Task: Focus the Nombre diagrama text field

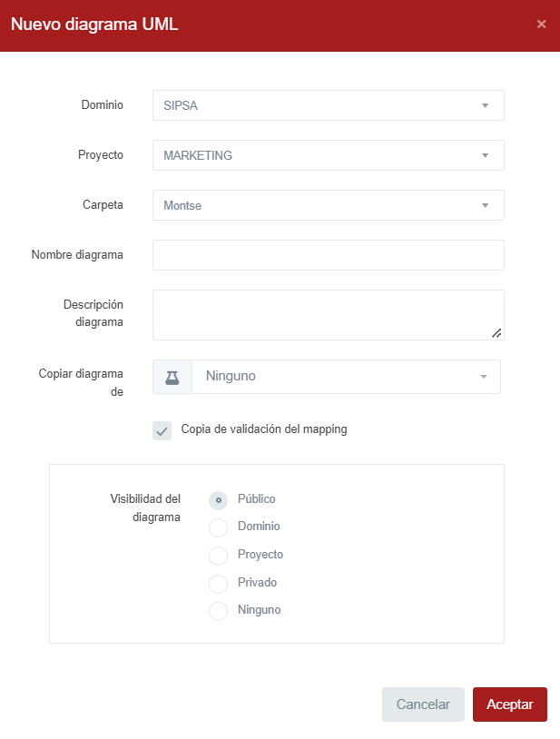Action: [x=328, y=255]
